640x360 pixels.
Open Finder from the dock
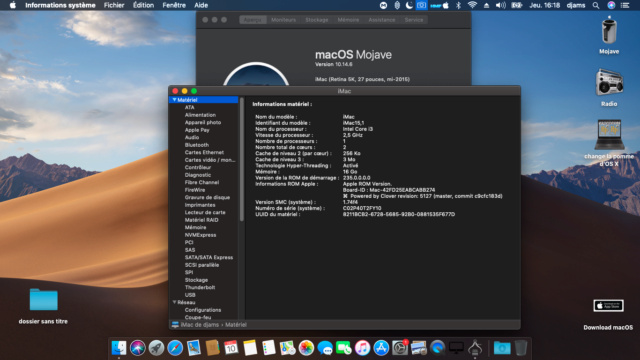tap(119, 348)
